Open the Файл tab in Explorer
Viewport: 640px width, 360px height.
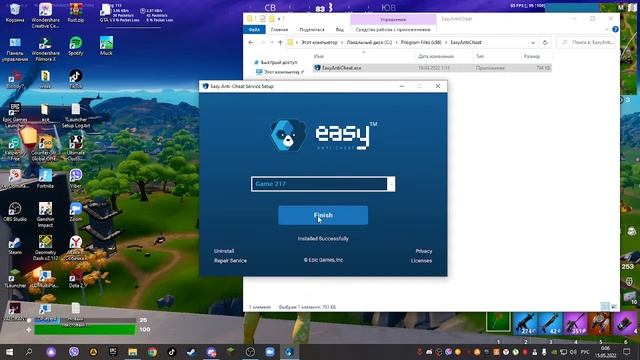254,29
